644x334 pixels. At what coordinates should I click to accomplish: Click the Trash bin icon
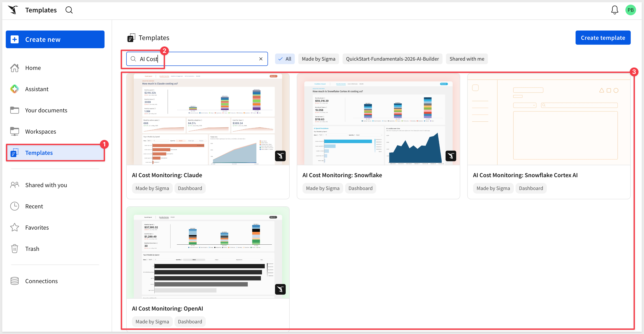tap(14, 249)
